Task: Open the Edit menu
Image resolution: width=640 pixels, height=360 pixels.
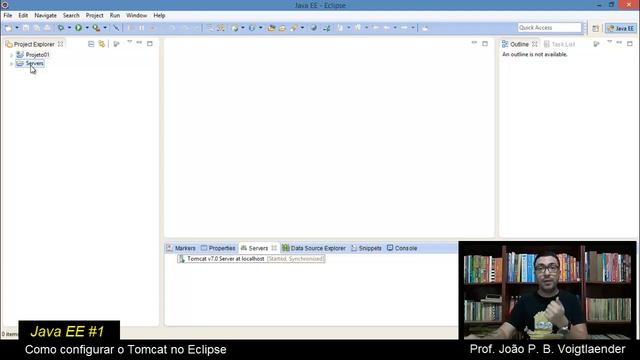Action: [23, 16]
